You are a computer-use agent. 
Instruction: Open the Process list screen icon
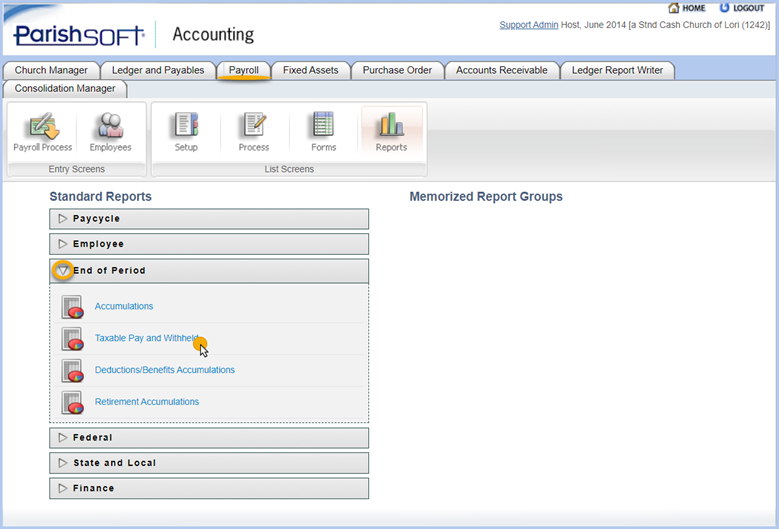coord(254,124)
